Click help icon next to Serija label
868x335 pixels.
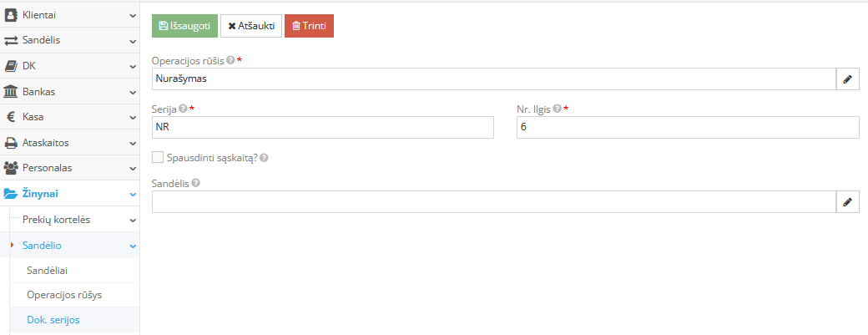(x=183, y=109)
